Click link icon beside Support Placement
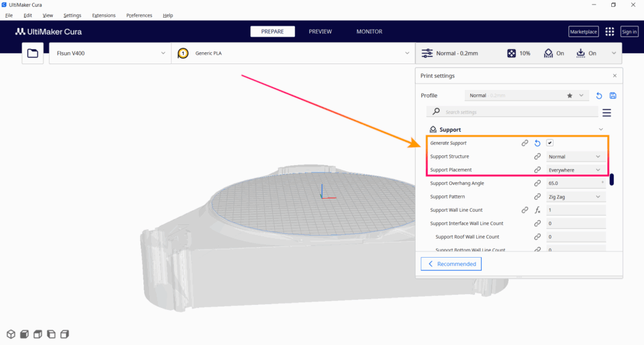Screen dimensions: 644x345 (537, 170)
